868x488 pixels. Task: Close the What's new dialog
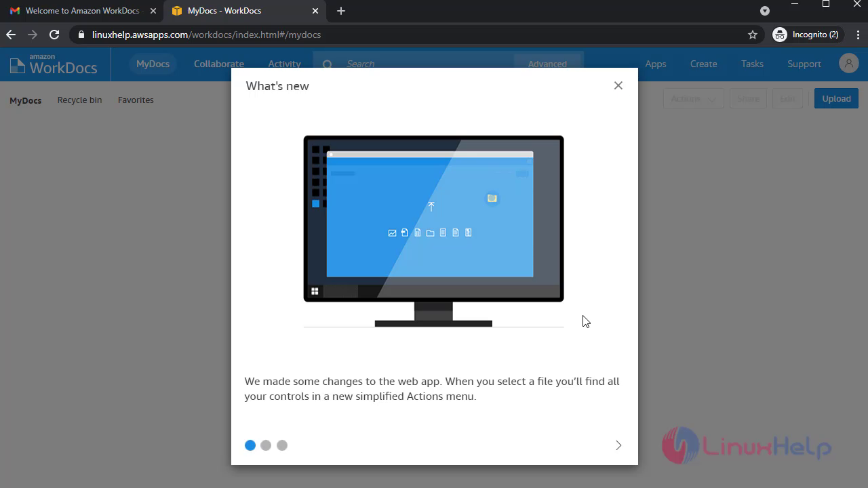[x=618, y=85]
